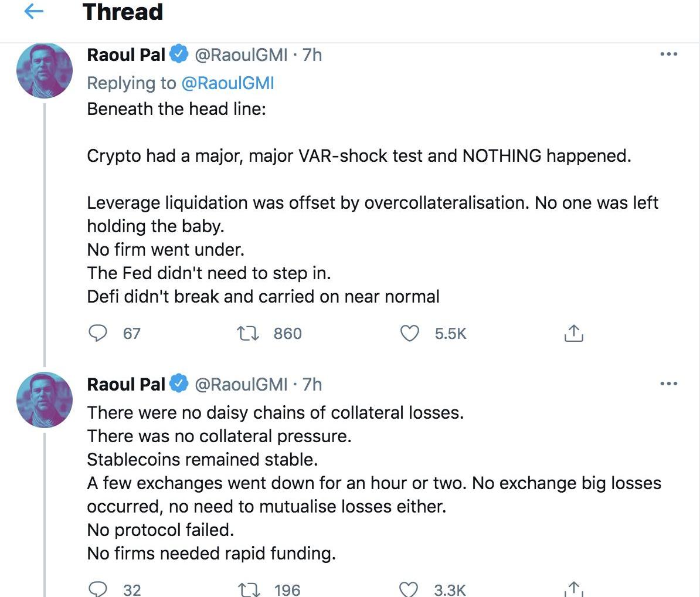Reply to the 'Beneath the head line' tweet
Screen dimensions: 700x597
(97, 333)
